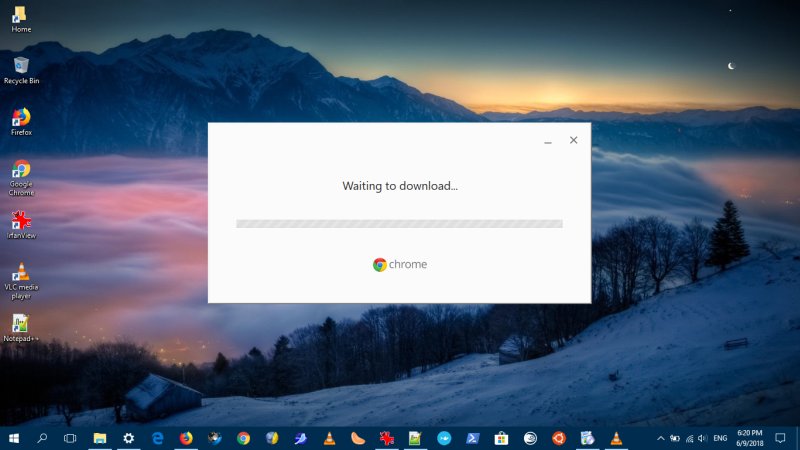Select the Firefox desktop shortcut
The width and height of the screenshot is (800, 450).
pos(21,122)
